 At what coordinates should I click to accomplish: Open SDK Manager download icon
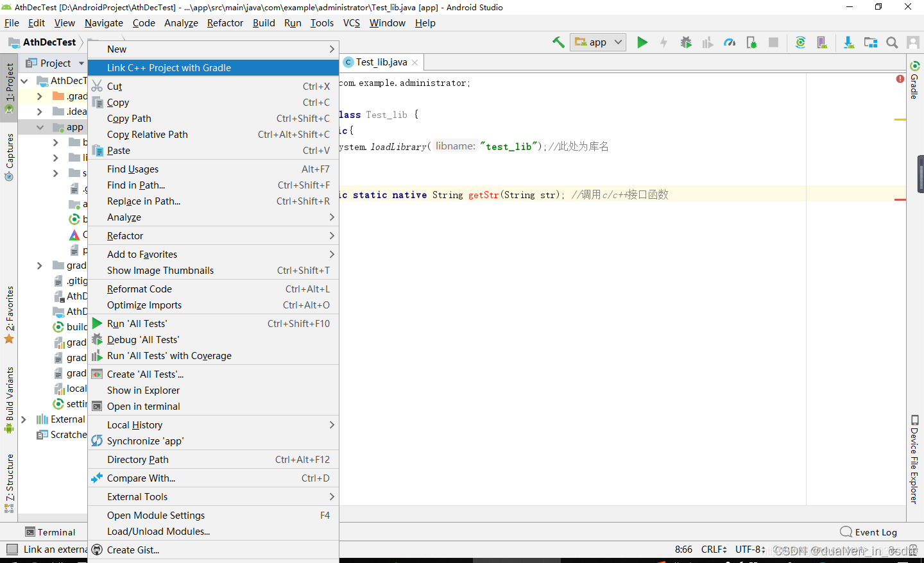tap(848, 42)
